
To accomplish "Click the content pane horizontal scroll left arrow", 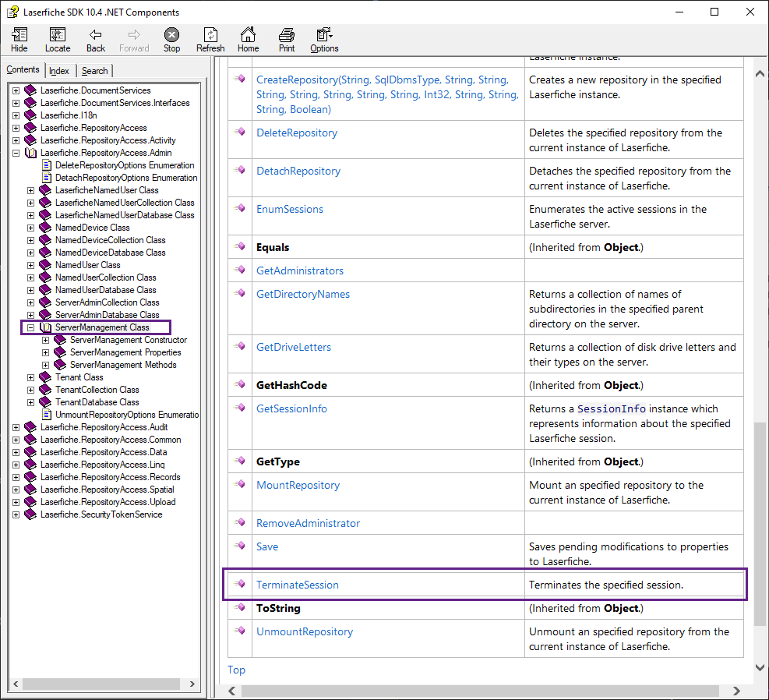I will tap(231, 691).
